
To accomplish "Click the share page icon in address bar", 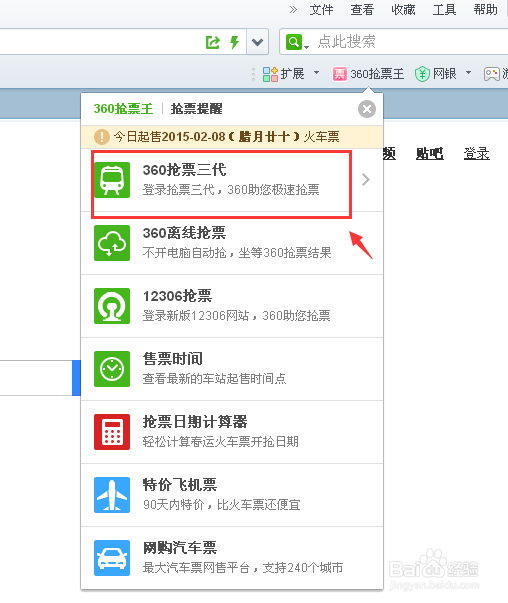I will tap(213, 42).
